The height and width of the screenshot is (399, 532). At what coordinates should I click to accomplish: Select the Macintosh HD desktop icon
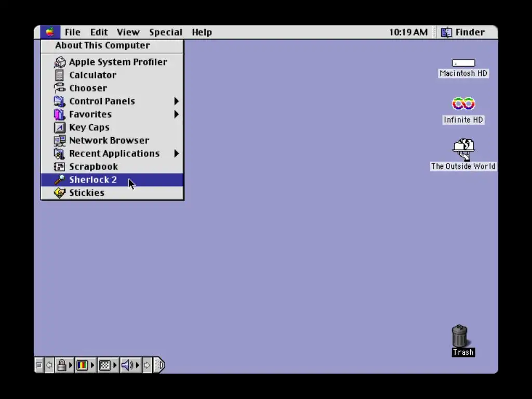[463, 68]
